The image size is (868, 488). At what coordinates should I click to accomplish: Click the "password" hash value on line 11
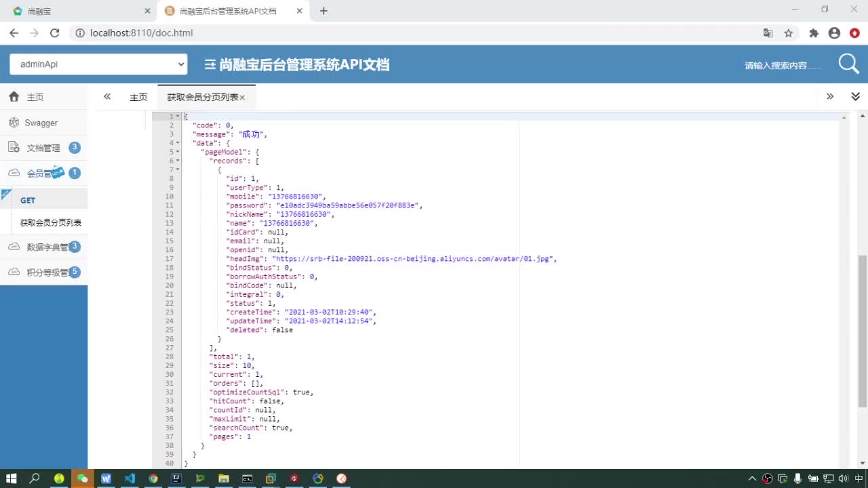click(349, 205)
